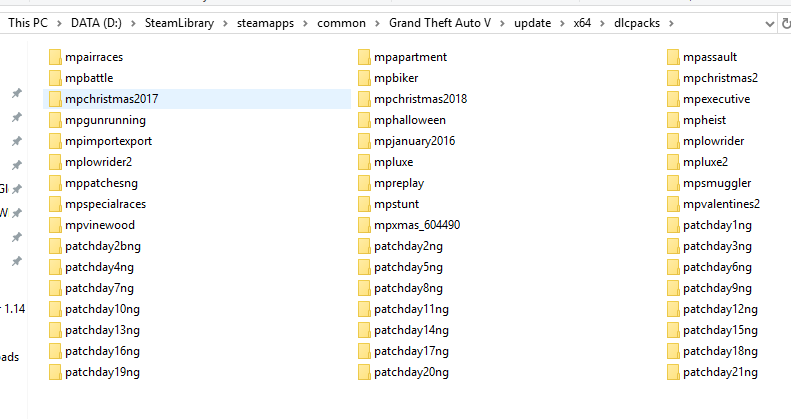Image resolution: width=791 pixels, height=419 pixels.
Task: Select the mpchristmas2018 folder name
Action: tap(420, 99)
